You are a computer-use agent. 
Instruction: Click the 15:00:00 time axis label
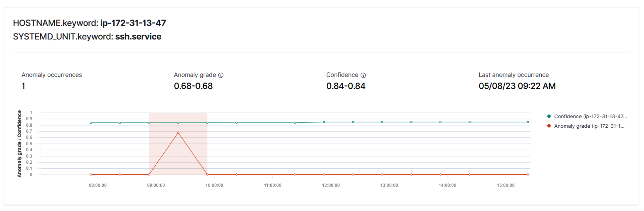(505, 185)
